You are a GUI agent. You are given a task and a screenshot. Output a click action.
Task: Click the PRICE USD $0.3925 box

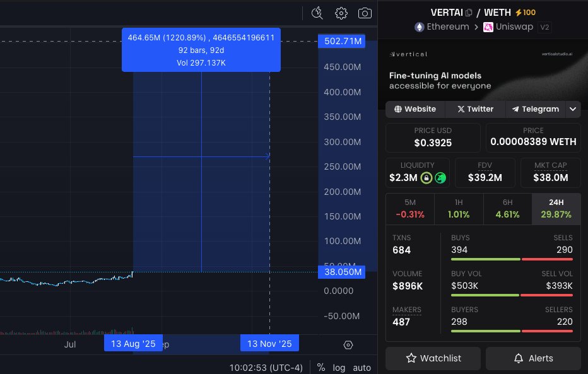click(433, 137)
